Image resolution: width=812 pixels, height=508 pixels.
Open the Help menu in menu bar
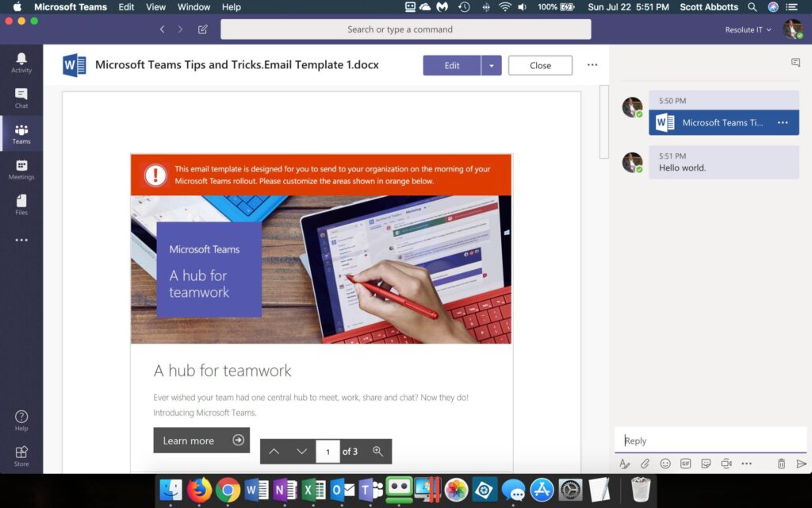(x=231, y=6)
